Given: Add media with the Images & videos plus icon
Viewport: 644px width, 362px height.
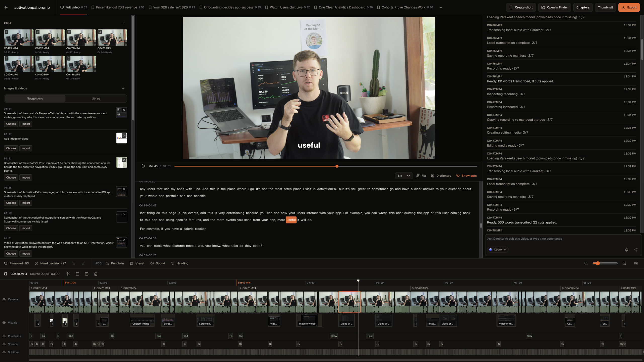Looking at the screenshot, I should tap(123, 88).
